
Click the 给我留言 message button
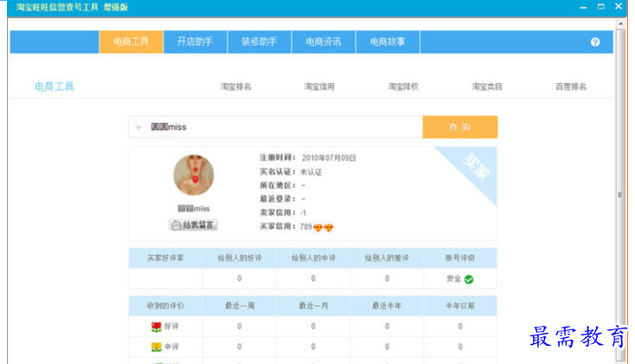193,224
